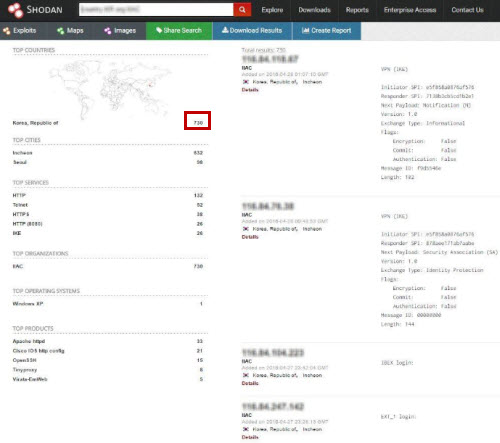Filter by Tinyproxy product
Image resolution: width=500 pixels, height=443 pixels.
pos(25,370)
